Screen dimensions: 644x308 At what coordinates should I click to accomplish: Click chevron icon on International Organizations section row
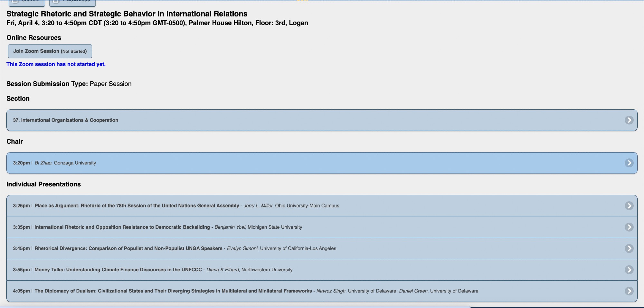pos(629,120)
